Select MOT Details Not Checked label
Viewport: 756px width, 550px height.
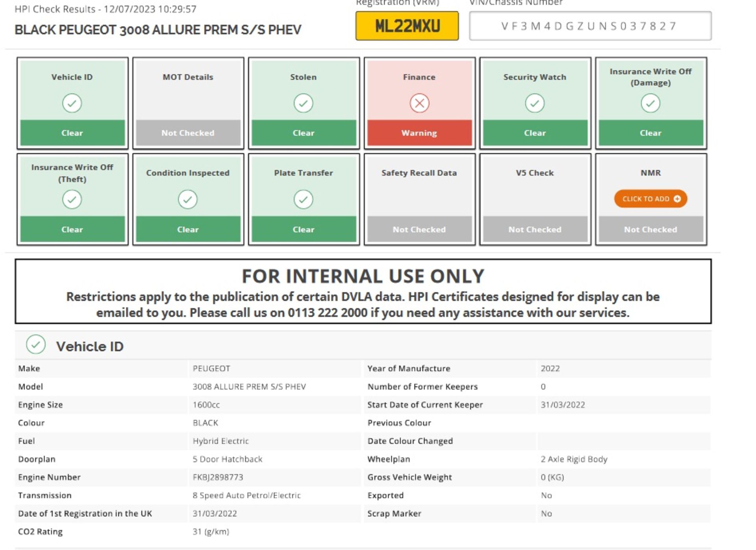click(188, 133)
